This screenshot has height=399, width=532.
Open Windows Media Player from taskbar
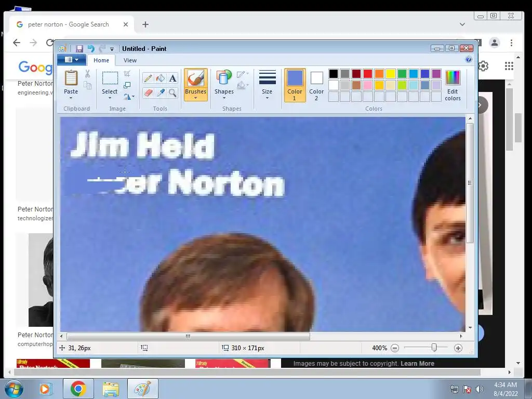(x=45, y=389)
